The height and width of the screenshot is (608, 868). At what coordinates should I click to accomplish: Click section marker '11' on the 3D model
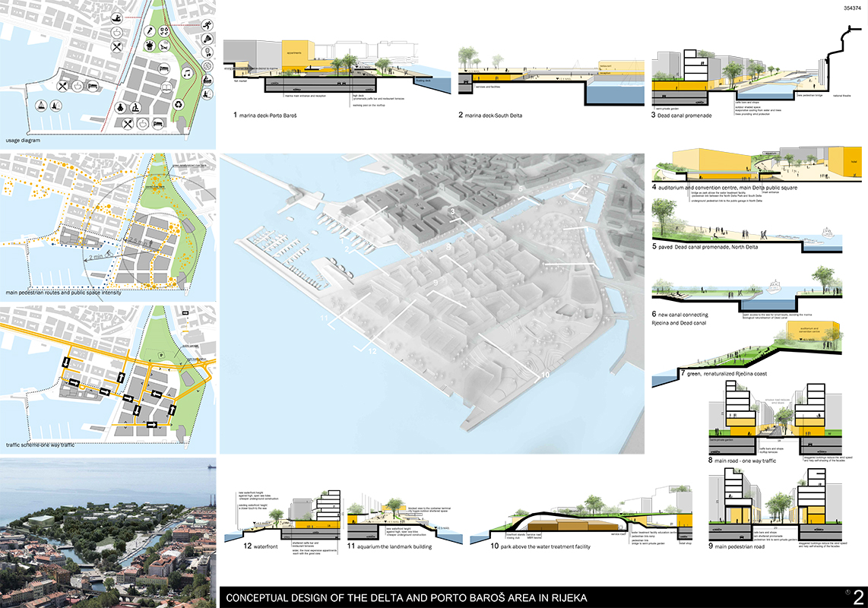coord(324,318)
